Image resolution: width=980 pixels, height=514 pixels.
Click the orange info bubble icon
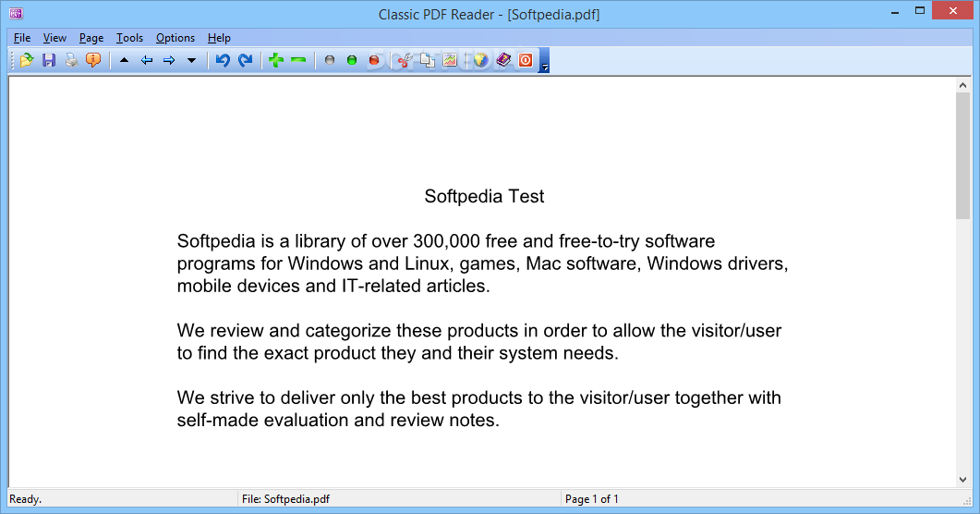[x=93, y=60]
